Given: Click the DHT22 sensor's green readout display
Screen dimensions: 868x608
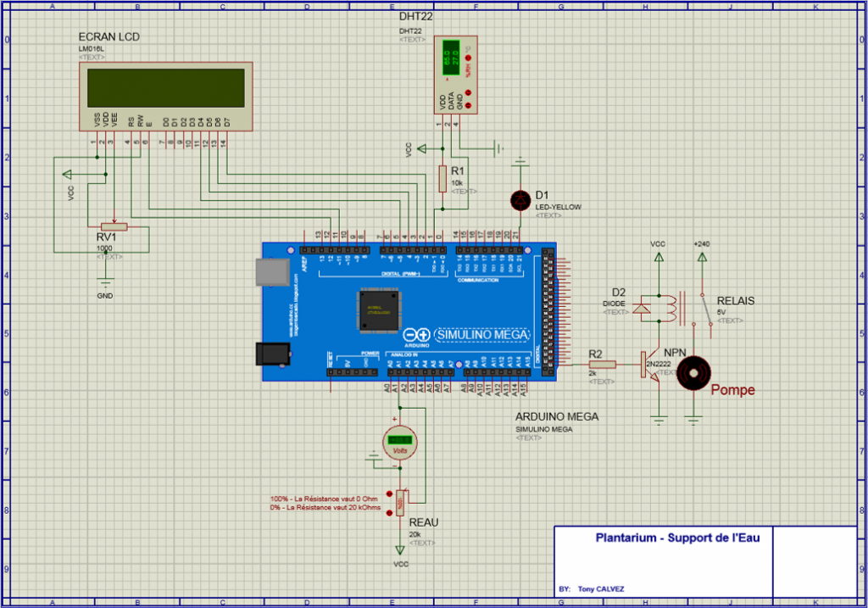Looking at the screenshot, I should point(451,58).
